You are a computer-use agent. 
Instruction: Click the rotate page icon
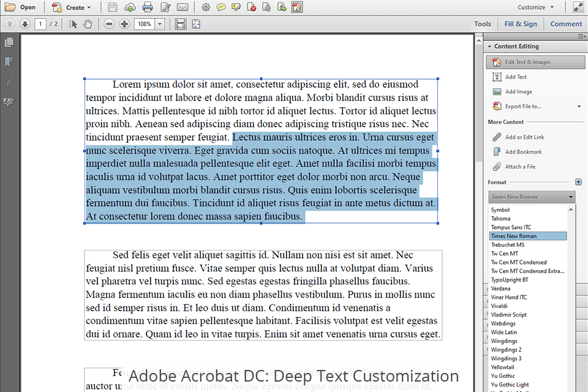[266, 7]
